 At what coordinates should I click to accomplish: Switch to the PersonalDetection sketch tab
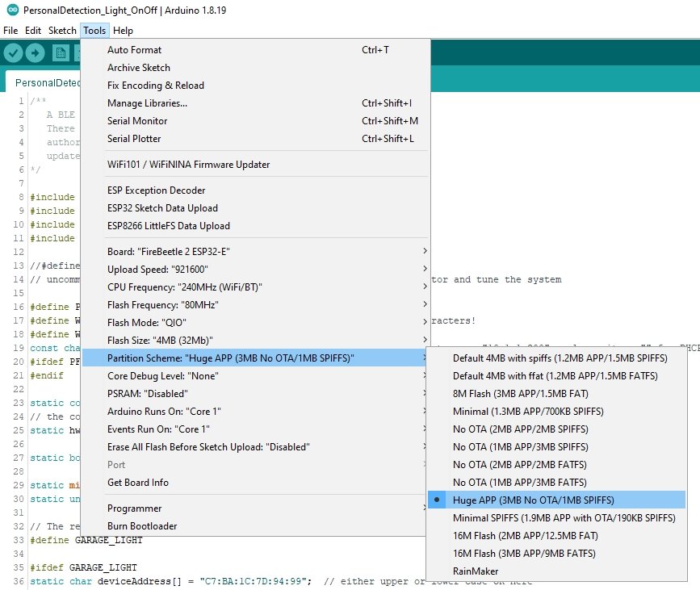[x=44, y=82]
